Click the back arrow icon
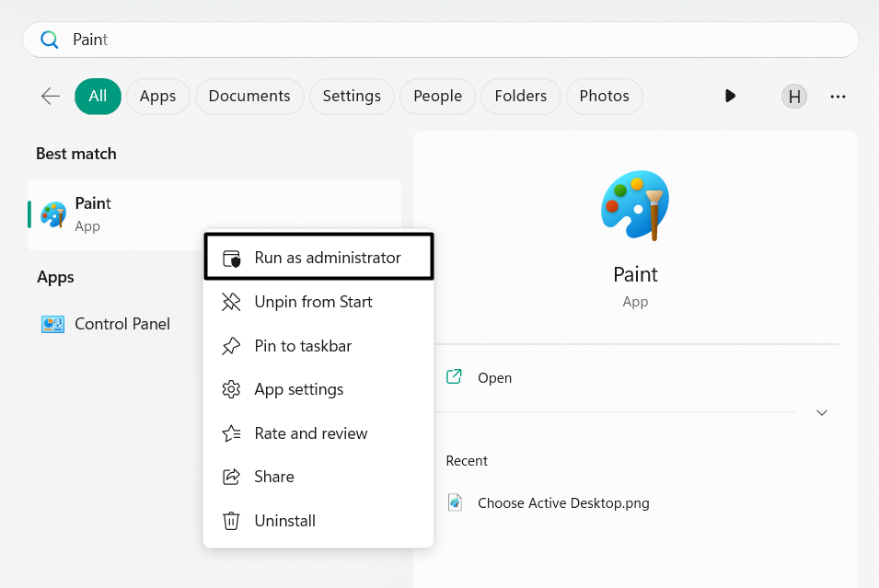The width and height of the screenshot is (879, 588). coord(51,96)
